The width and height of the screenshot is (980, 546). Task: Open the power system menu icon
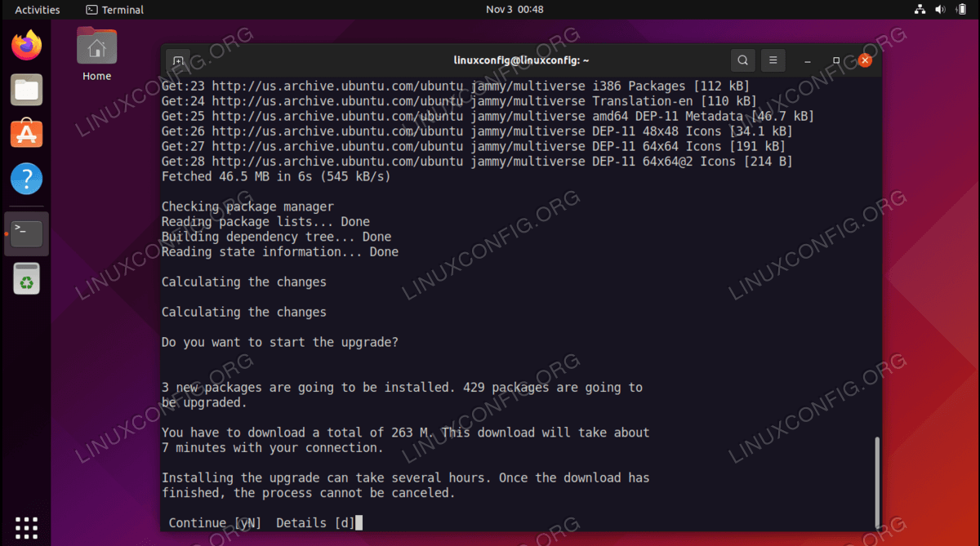point(960,10)
